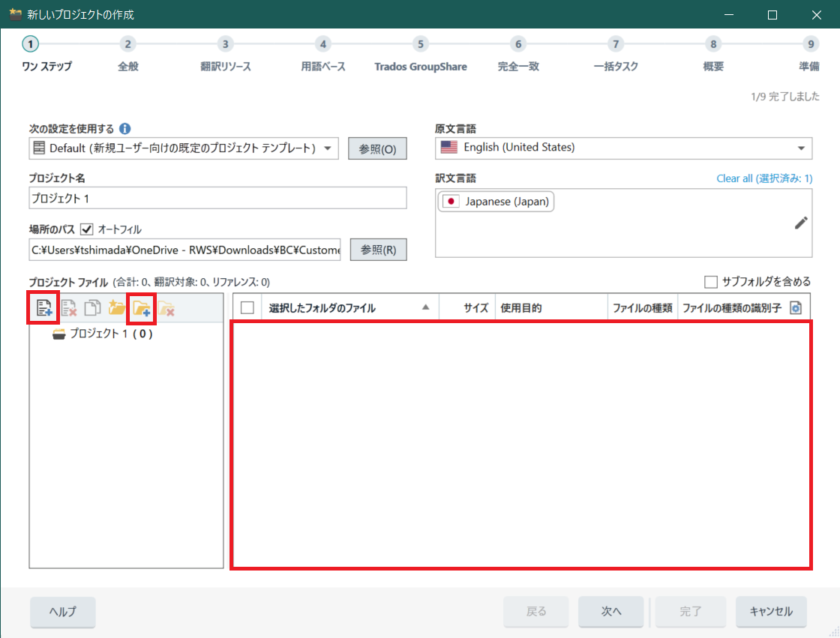Click the copy files icon in project toolbar

(x=93, y=307)
